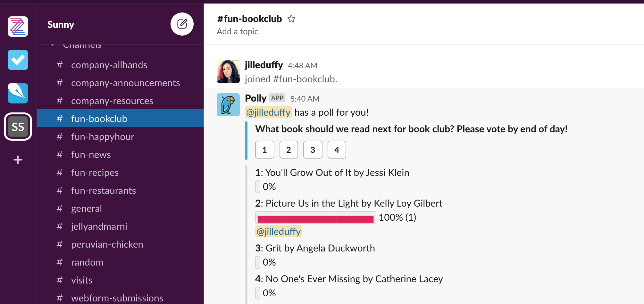The width and height of the screenshot is (644, 304).
Task: Switch to the Z-logo workspace icon
Action: 18,27
